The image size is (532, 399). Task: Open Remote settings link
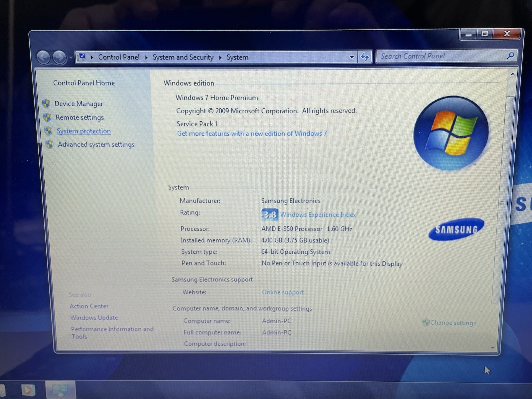click(x=80, y=117)
